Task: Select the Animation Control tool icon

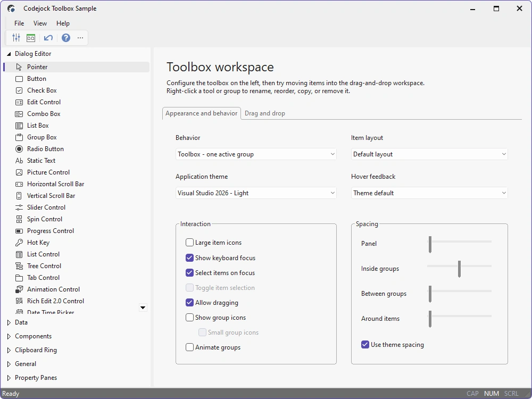Action: [19, 289]
